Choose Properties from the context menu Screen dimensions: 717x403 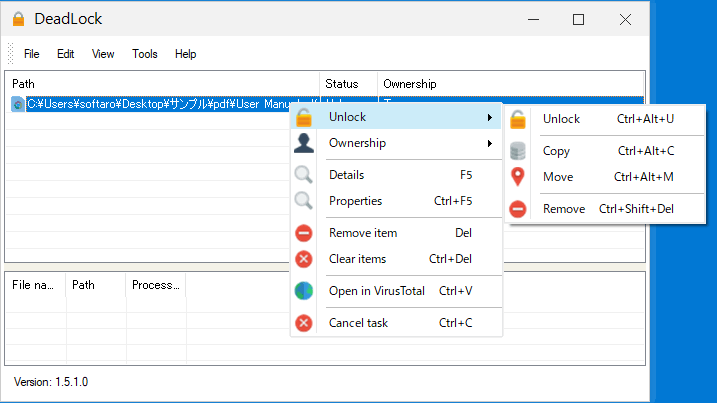(x=356, y=201)
